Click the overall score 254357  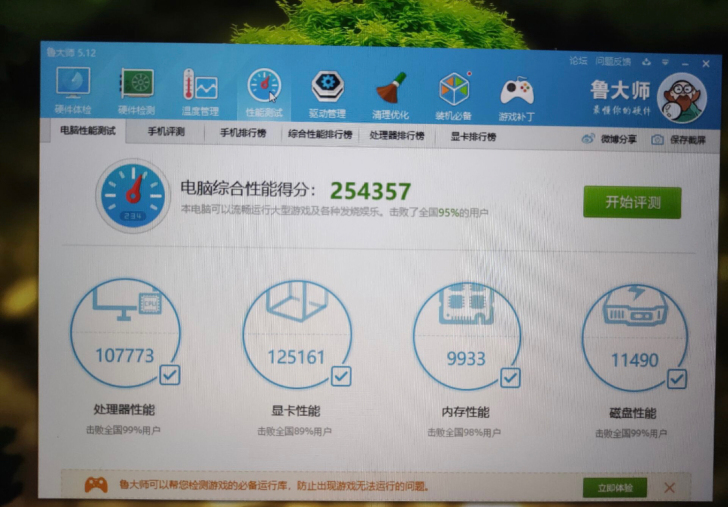click(370, 191)
